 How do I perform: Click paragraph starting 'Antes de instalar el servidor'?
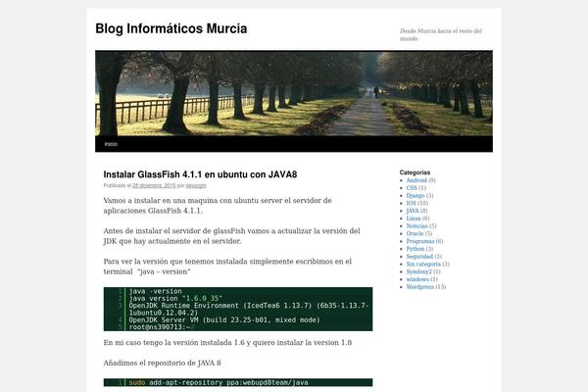tap(231, 236)
